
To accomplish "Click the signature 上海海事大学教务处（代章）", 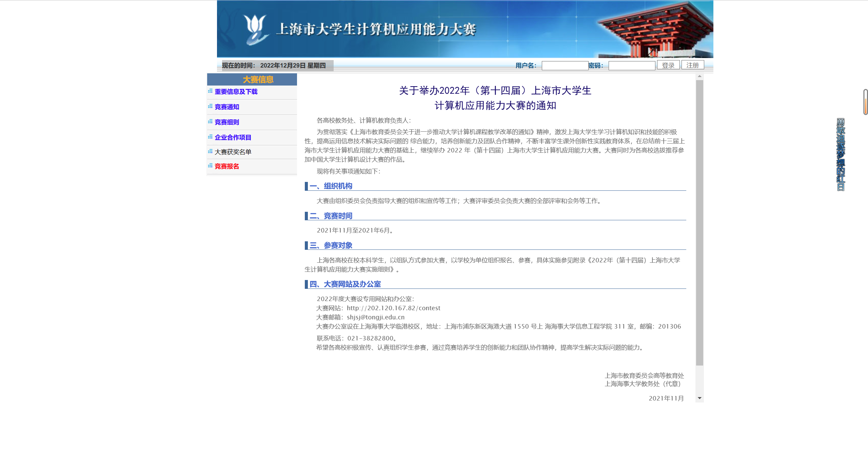I will tap(643, 384).
